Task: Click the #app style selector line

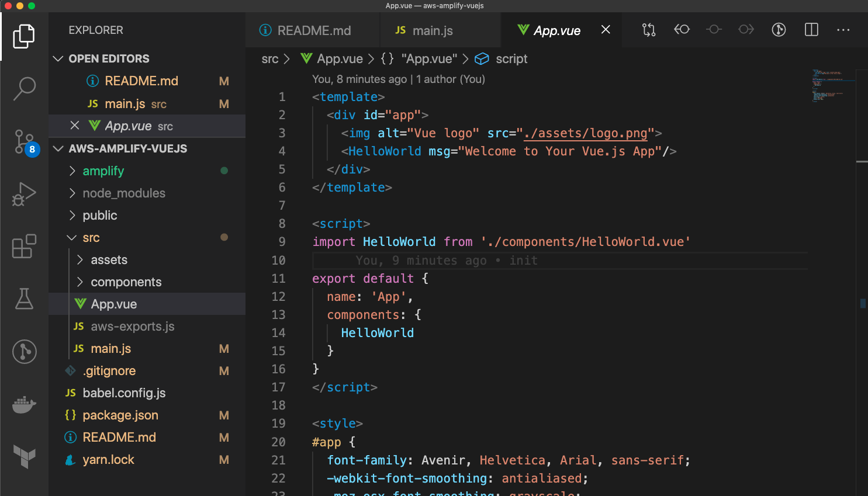Action: coord(334,442)
